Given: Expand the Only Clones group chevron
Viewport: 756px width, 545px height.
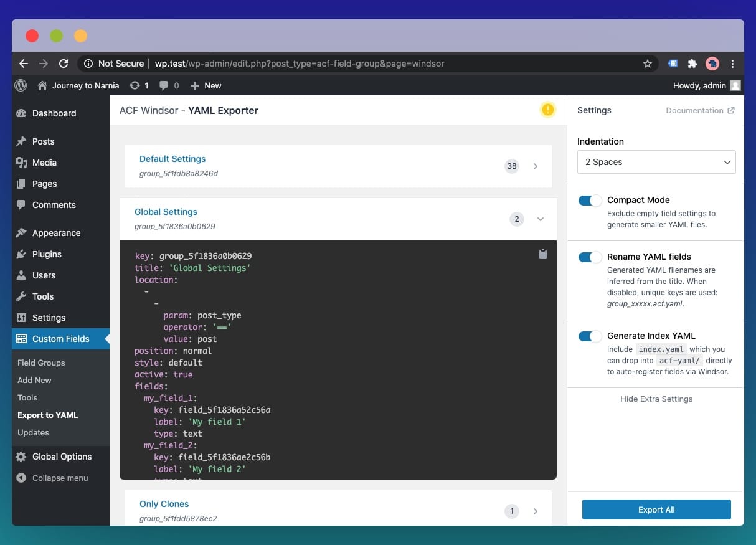Looking at the screenshot, I should [536, 511].
